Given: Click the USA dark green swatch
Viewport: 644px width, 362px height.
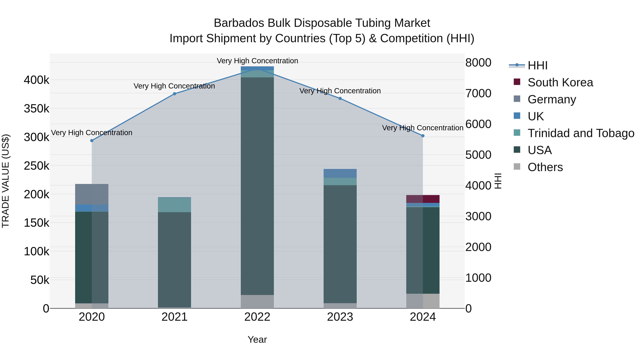Looking at the screenshot, I should tap(517, 150).
